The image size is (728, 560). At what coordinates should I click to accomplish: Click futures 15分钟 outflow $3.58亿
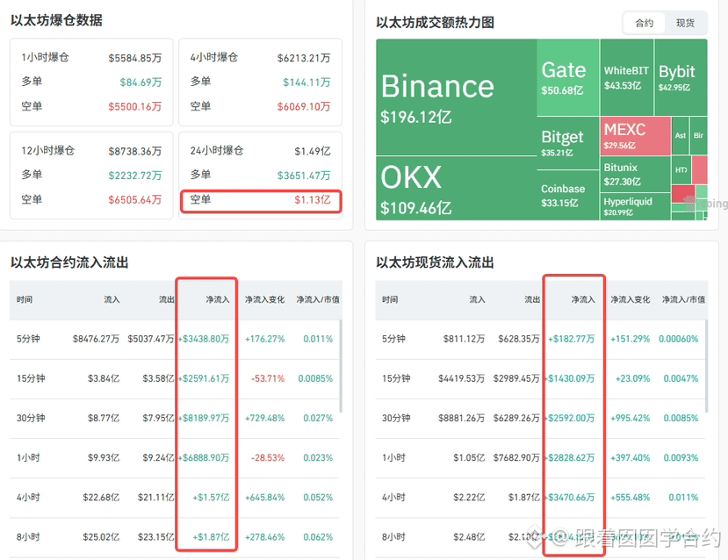(x=158, y=378)
